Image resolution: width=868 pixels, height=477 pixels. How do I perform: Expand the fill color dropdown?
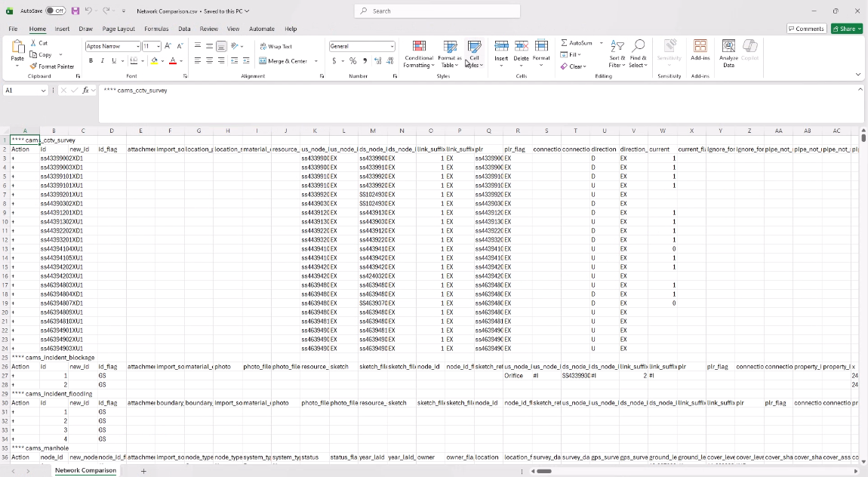(x=163, y=61)
